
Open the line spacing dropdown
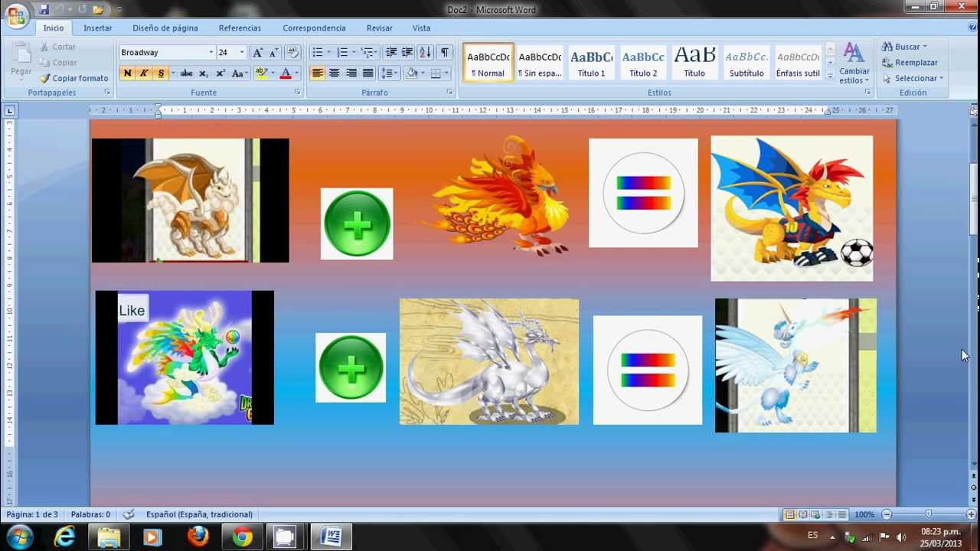tap(389, 73)
